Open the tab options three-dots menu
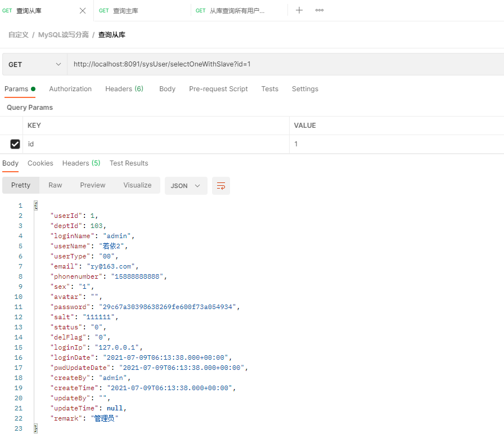The width and height of the screenshot is (504, 438). tap(319, 10)
